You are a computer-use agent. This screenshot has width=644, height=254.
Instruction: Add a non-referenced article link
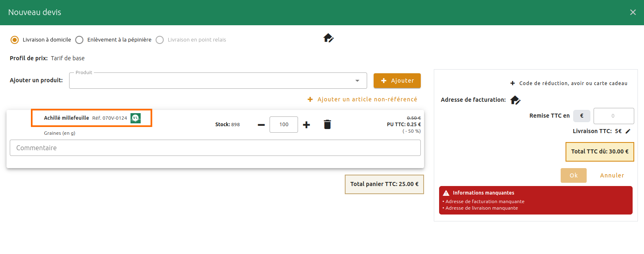click(363, 99)
